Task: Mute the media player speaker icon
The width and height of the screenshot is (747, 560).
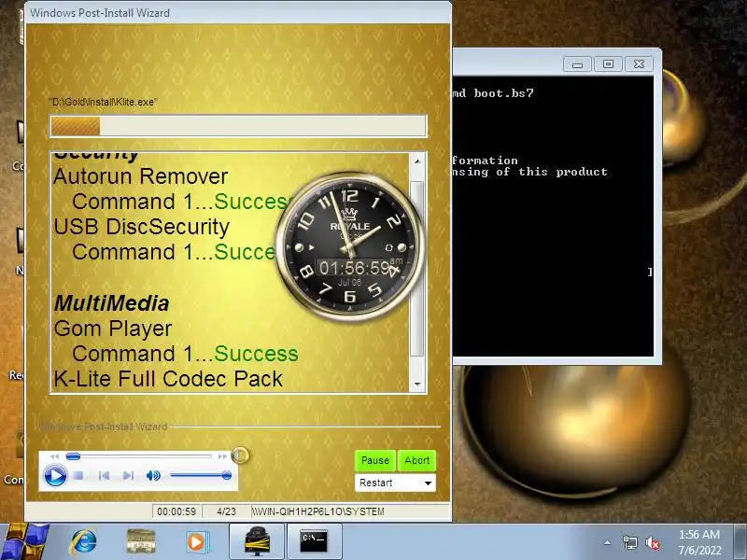Action: pos(153,475)
